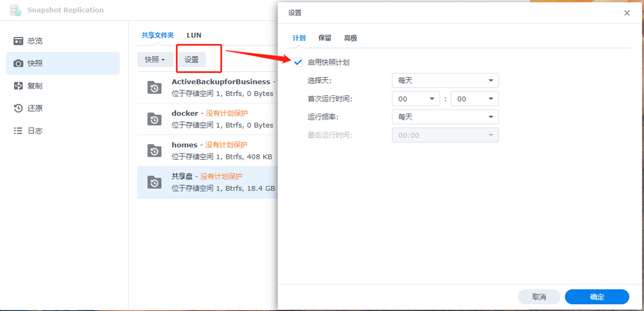Image resolution: width=644 pixels, height=311 pixels.
Task: View logs via the 日志 sidebar icon
Action: [x=18, y=131]
